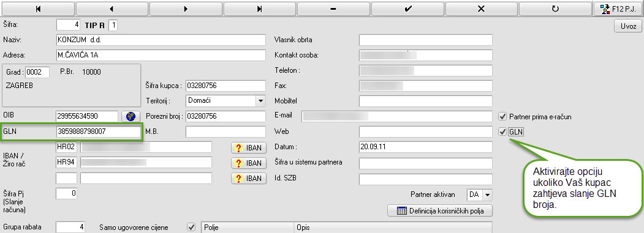Click the Šifra kupca field
Screen dimensions: 644x233
click(x=225, y=86)
